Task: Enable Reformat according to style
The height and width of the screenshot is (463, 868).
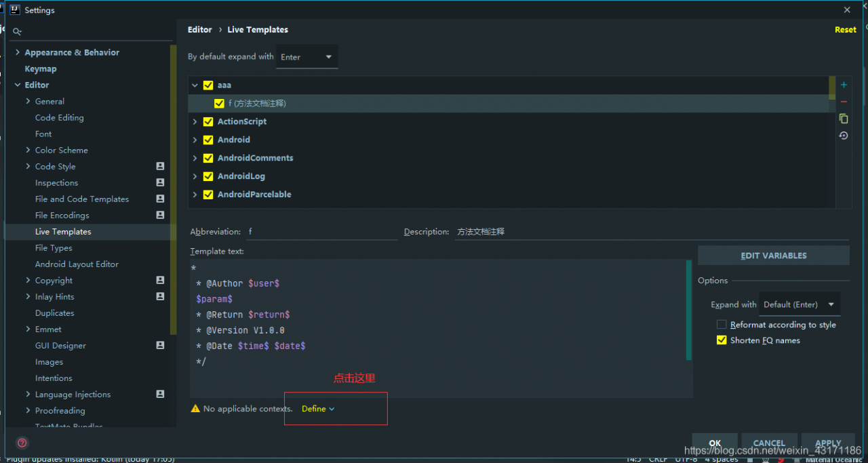Action: [722, 325]
